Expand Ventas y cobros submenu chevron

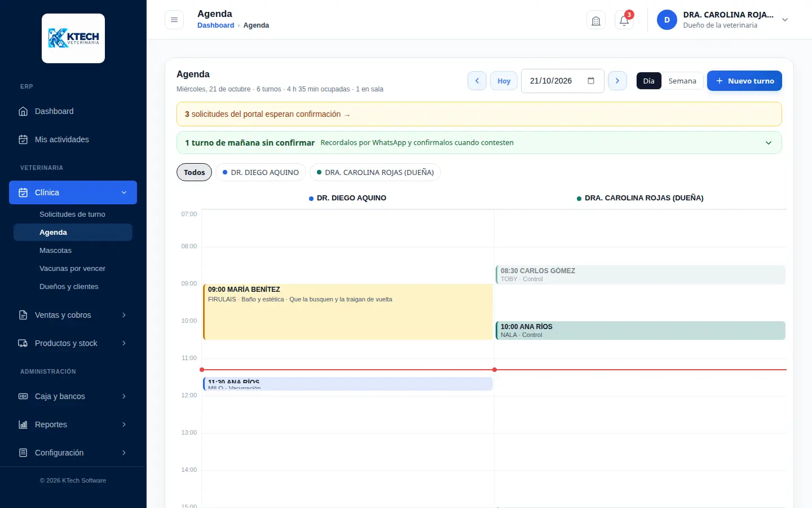[124, 315]
